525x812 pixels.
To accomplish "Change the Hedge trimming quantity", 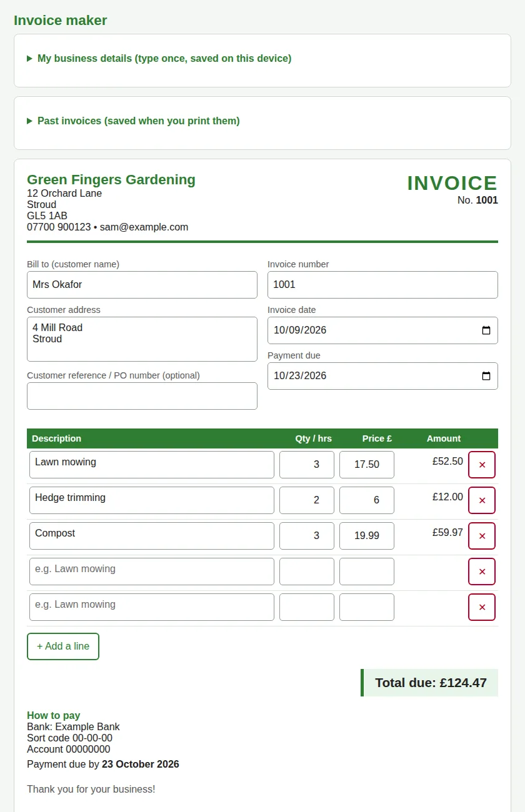I will pos(307,500).
